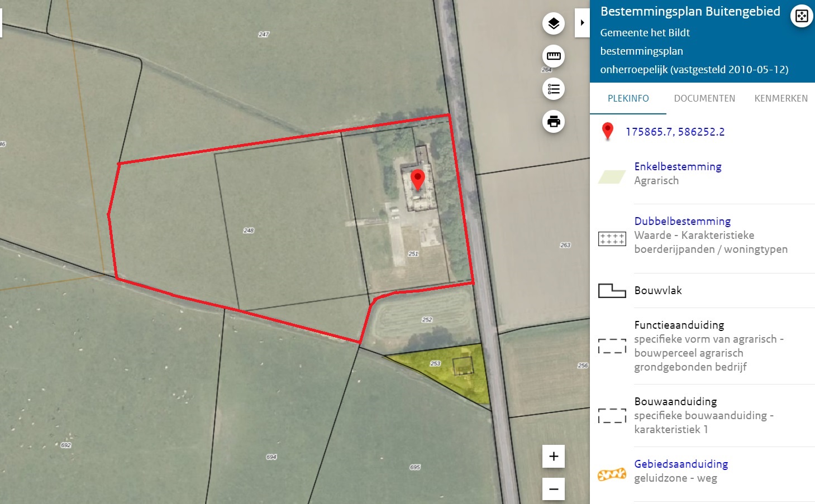Click parcel 252 label on map
Viewport: 815px width, 504px height.
coord(427,320)
